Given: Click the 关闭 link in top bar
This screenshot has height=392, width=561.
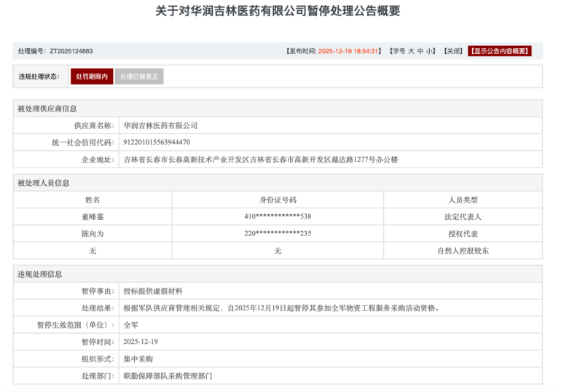Looking at the screenshot, I should (453, 51).
